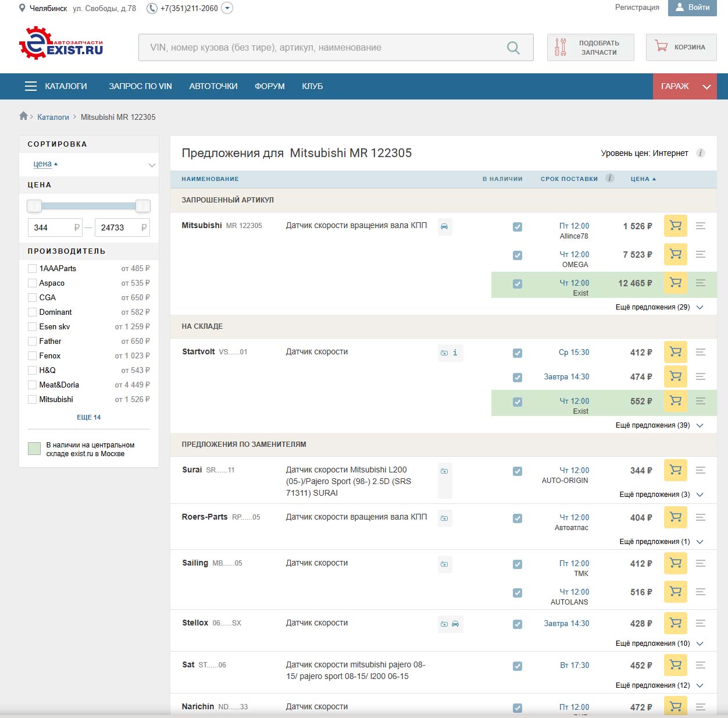The width and height of the screenshot is (728, 718).
Task: Add Surai 344 ₽ sensor to cart
Action: [x=675, y=470]
